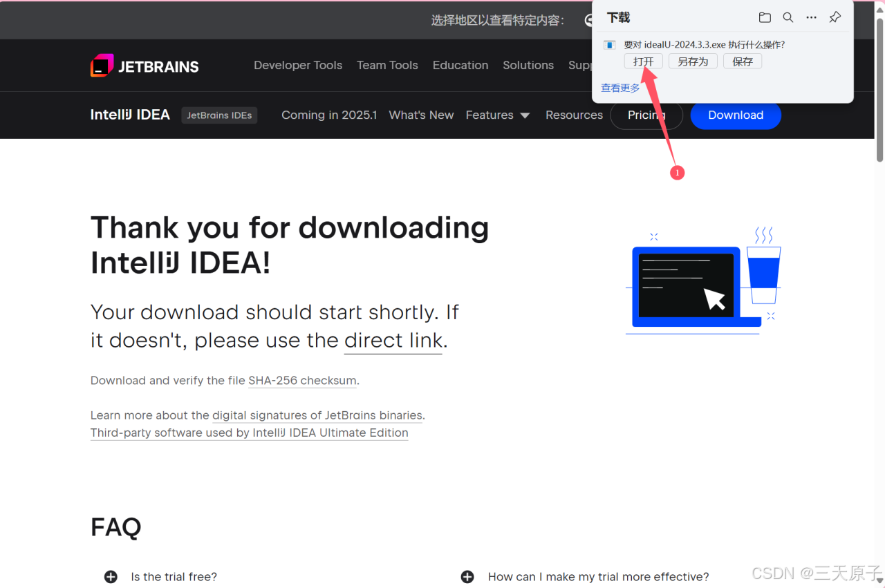885x588 pixels.
Task: Click IntelliJ IDEA product title
Action: 130,115
